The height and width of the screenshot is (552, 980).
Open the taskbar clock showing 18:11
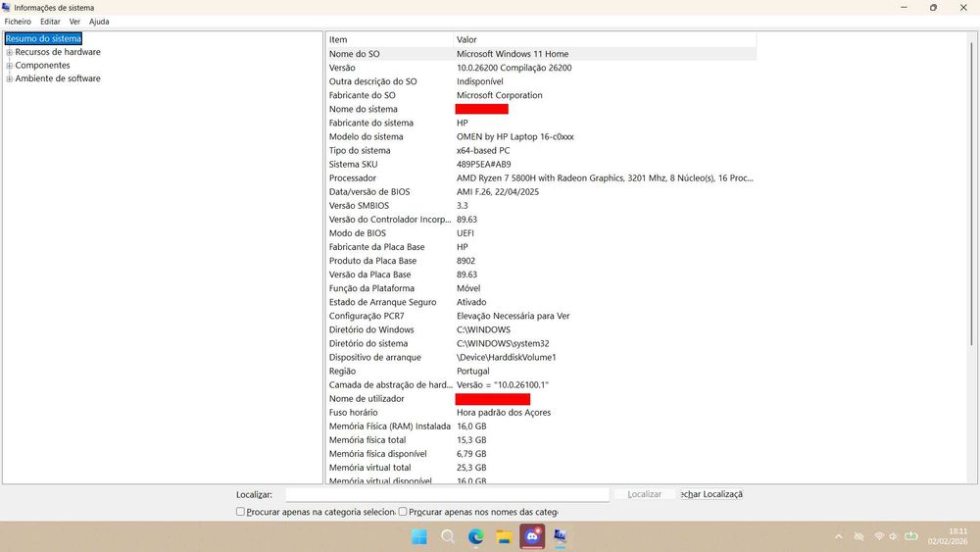[x=948, y=536]
